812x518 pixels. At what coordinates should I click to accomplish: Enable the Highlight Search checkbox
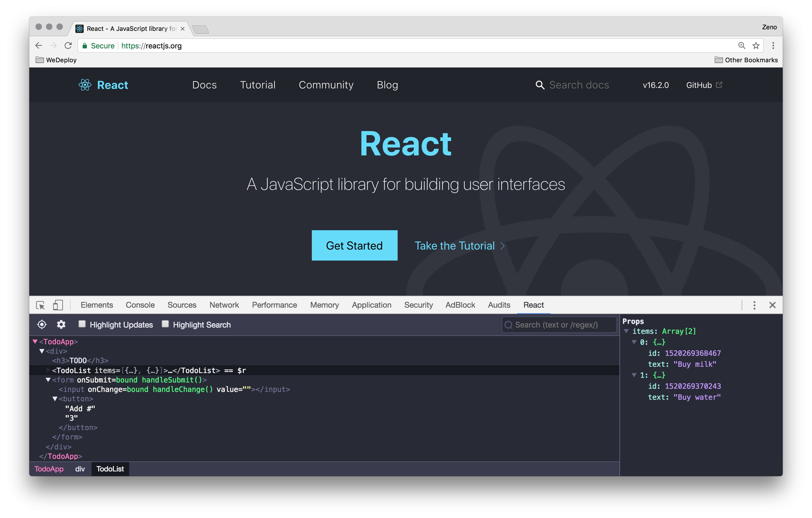(x=165, y=324)
